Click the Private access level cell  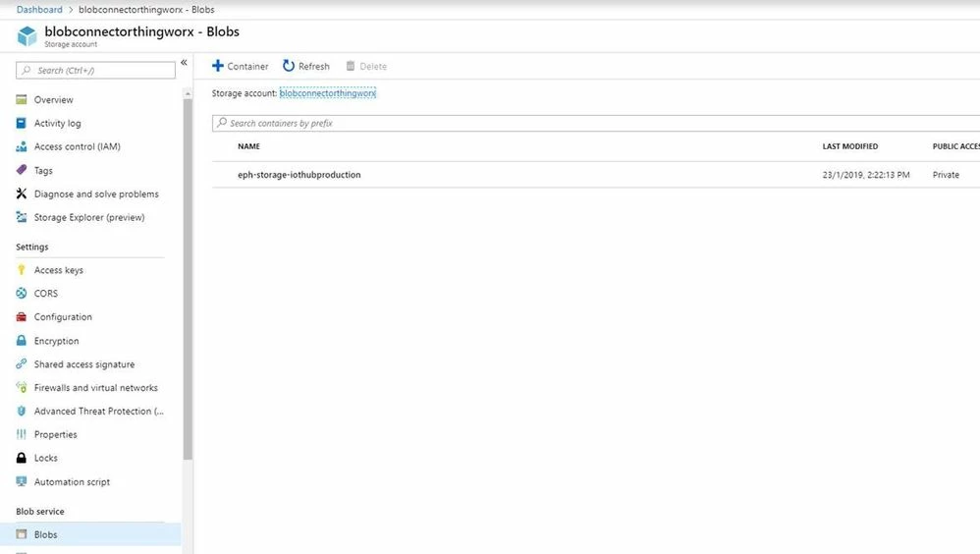[946, 175]
